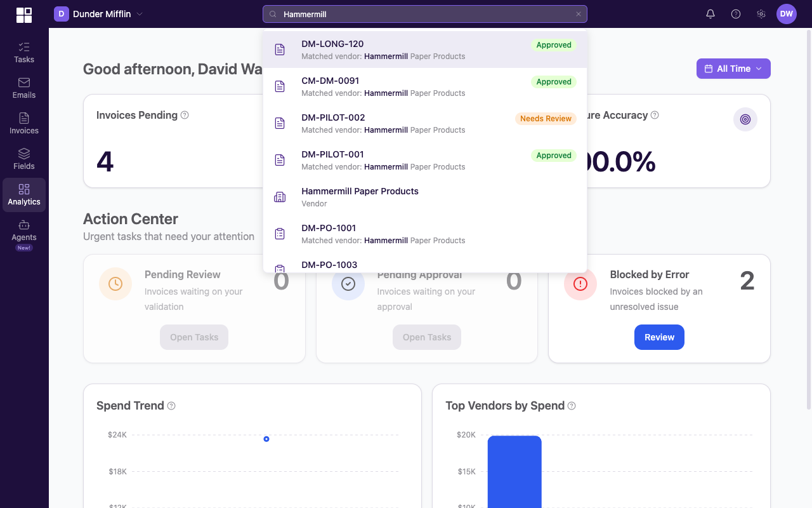Click the page vertical scrollbar
The width and height of the screenshot is (812, 508).
tap(808, 219)
